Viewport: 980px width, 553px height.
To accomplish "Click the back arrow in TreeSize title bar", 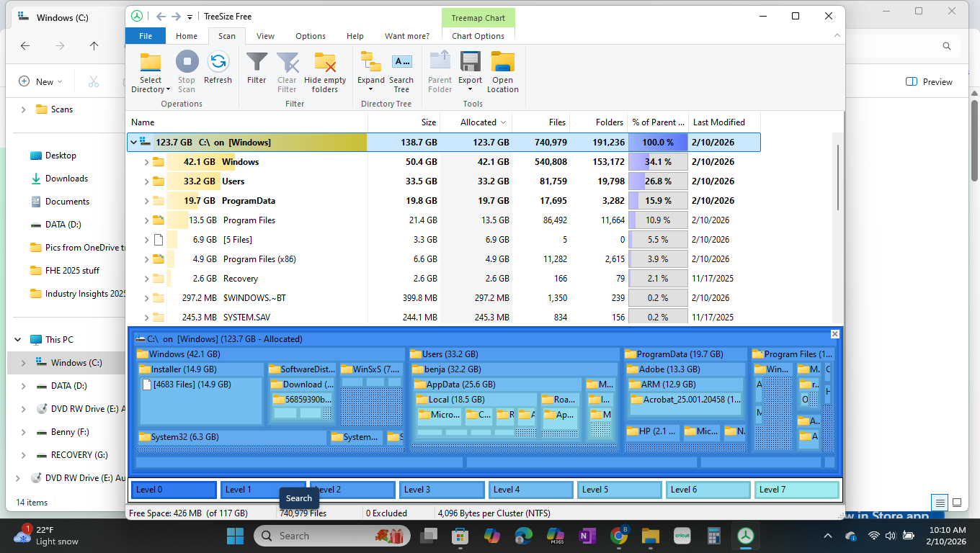I will click(161, 16).
